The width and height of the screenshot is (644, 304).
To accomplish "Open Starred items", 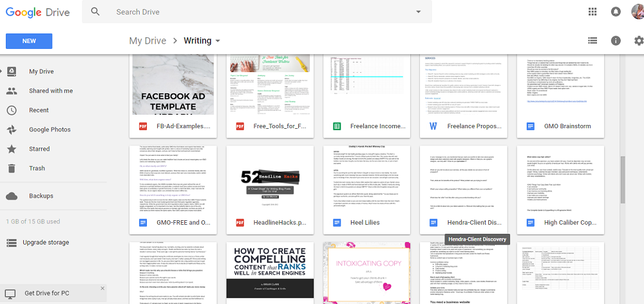I will [x=39, y=149].
